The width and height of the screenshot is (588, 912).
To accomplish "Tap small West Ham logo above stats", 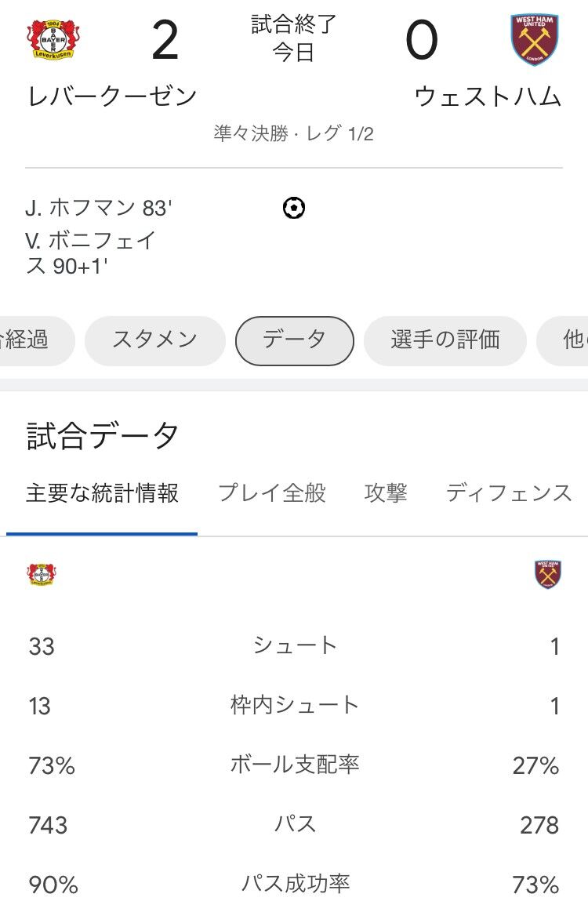I will 548,574.
